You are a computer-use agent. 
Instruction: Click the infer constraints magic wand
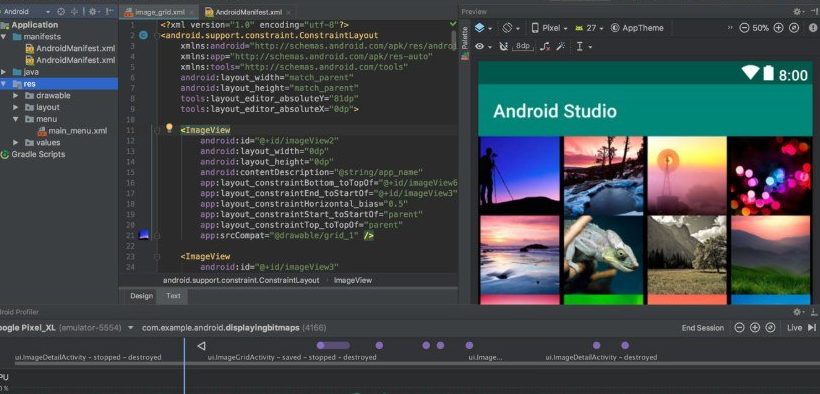[561, 47]
